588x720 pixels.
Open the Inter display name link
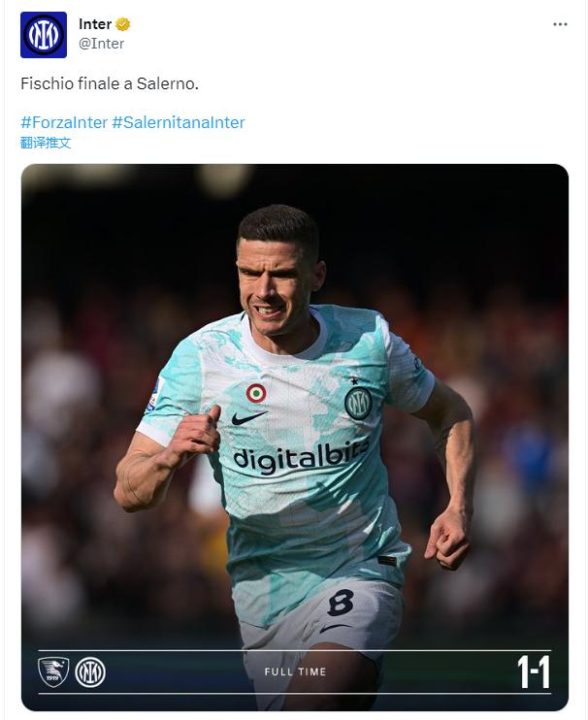pyautogui.click(x=95, y=25)
